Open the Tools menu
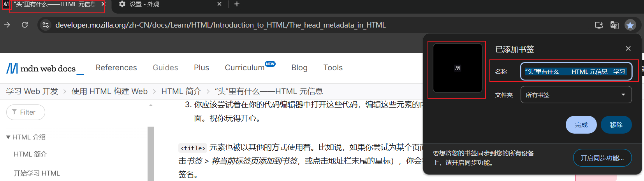 tap(333, 68)
